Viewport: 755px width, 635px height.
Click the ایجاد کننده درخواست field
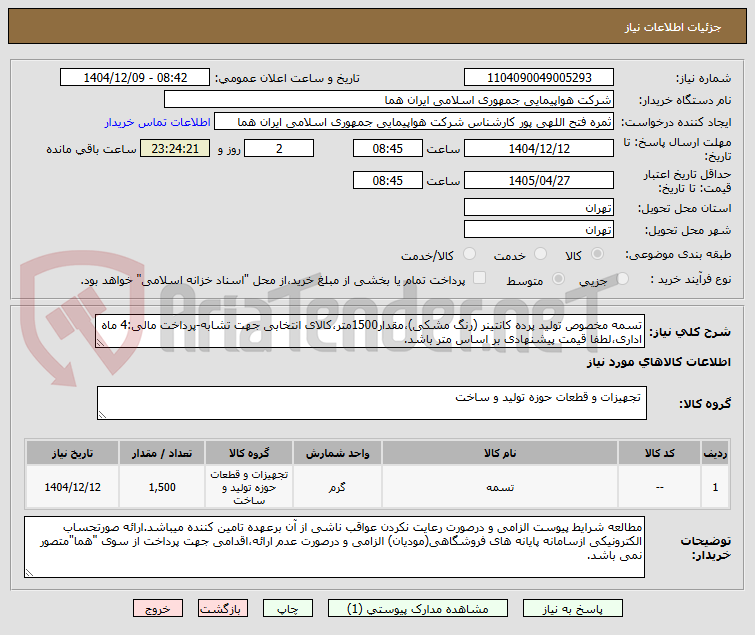coord(414,122)
